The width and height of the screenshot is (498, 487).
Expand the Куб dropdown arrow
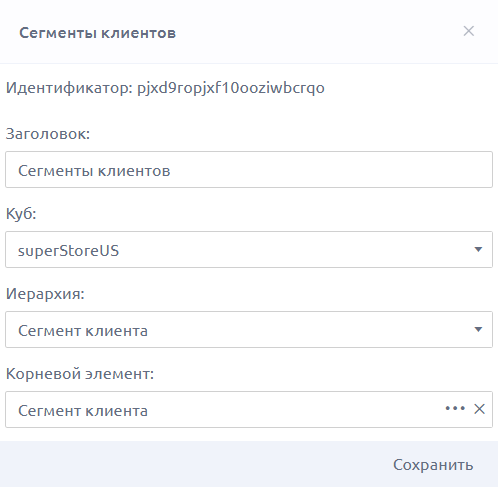click(x=478, y=249)
